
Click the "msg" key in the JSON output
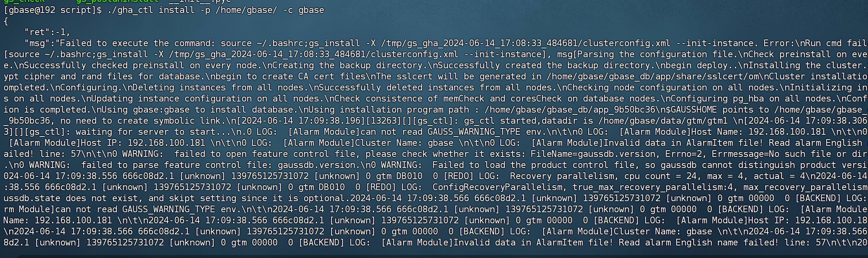click(x=37, y=44)
